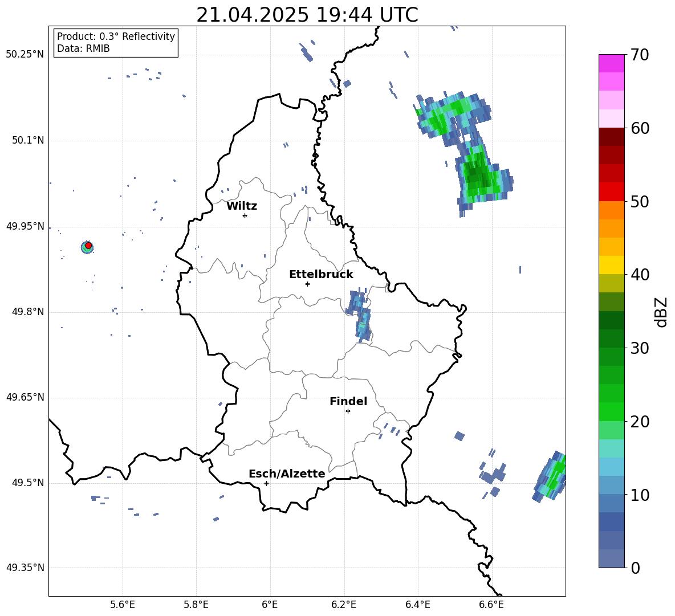Select the Findel station label
Screen dimensions: 675x616
pyautogui.click(x=348, y=401)
